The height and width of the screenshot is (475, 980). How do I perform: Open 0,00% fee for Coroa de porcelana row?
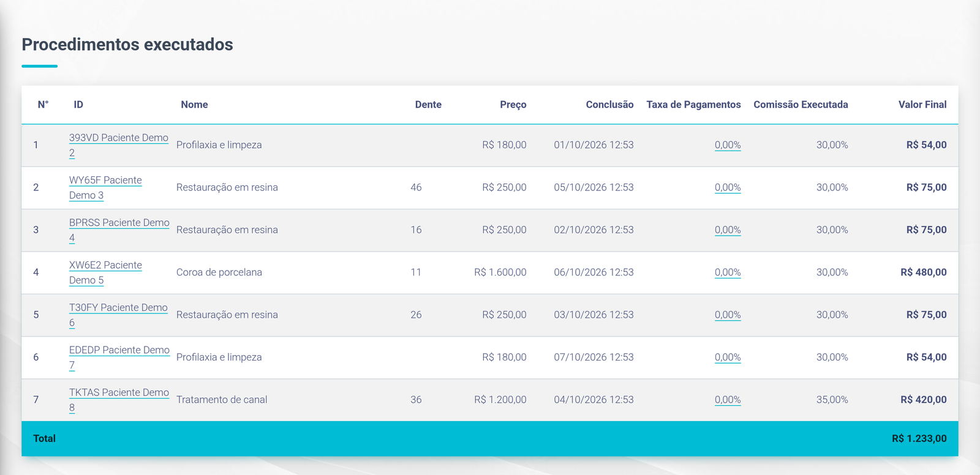click(x=728, y=272)
